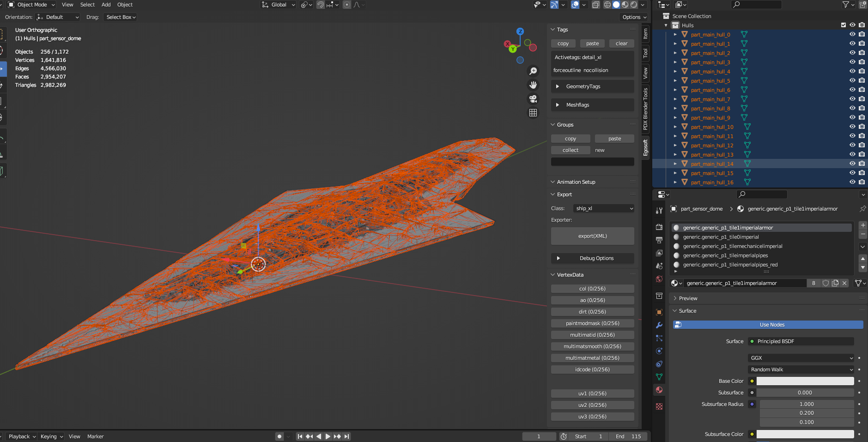Open the Physics properties tab icon
The height and width of the screenshot is (442, 868).
point(659,351)
